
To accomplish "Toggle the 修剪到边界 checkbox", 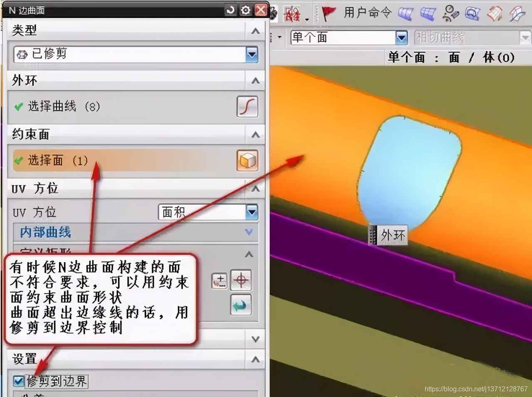I will 18,381.
